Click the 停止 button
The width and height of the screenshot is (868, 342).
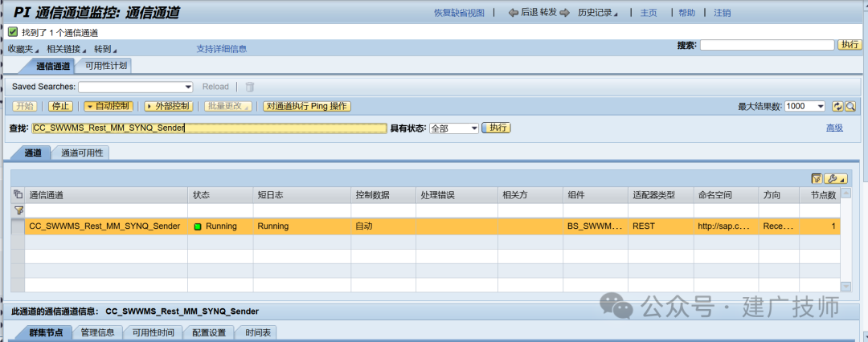tap(60, 106)
